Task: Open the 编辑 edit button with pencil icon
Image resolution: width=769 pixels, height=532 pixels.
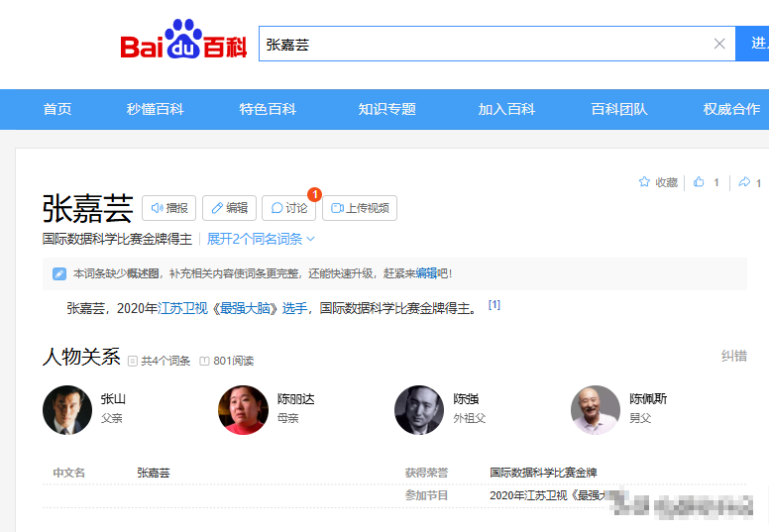Action: [x=229, y=208]
